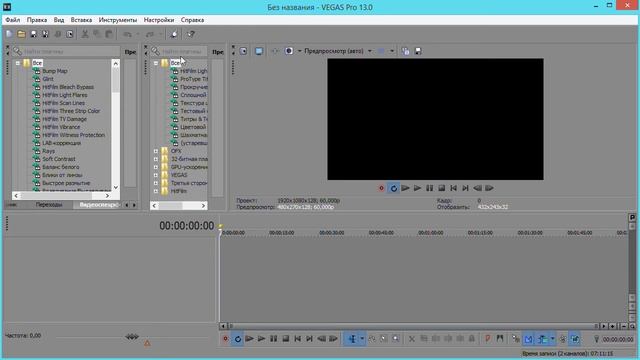640x360 pixels.
Task: Click the Pause button under the video preview
Action: tap(429, 188)
